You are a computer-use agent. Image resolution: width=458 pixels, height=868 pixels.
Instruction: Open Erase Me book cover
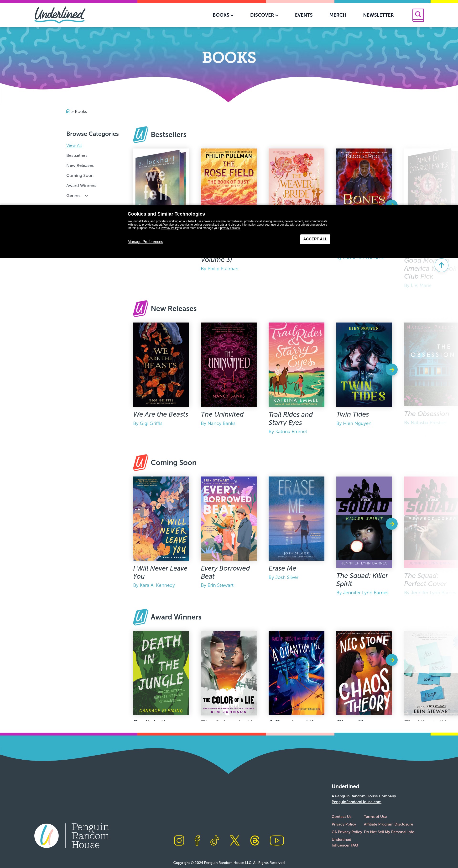(296, 519)
